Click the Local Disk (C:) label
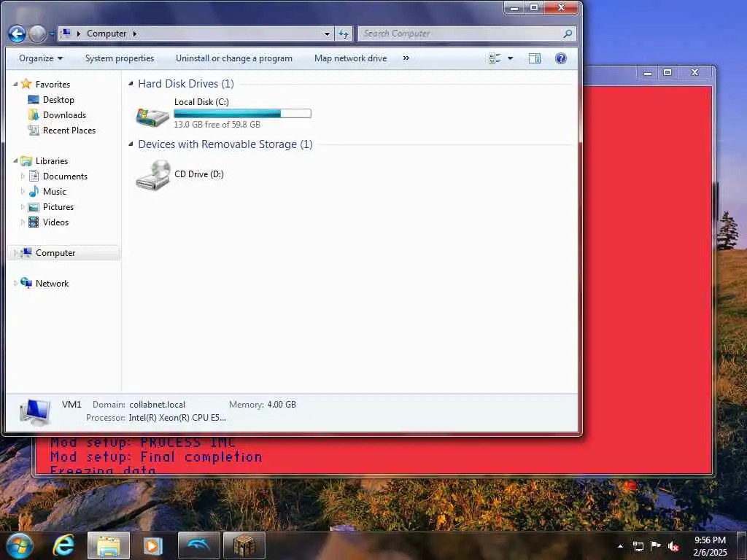Screen dimensions: 747x560 click(201, 102)
